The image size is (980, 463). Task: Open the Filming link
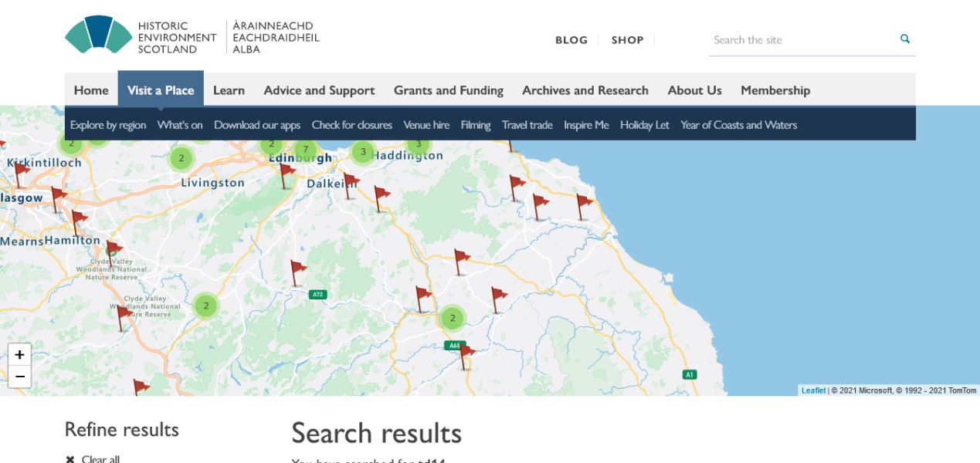click(x=476, y=125)
